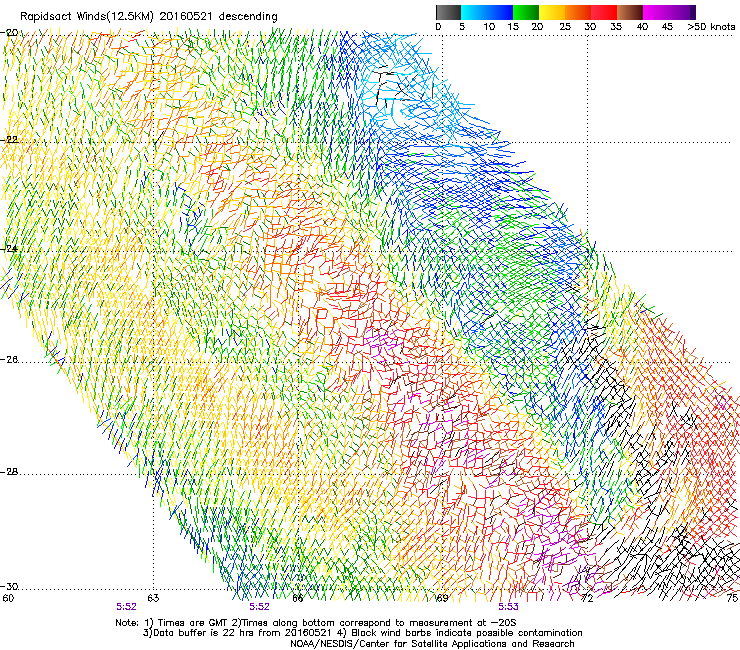Select the '75' longitude axis label
Screen dimensions: 740x650
point(732,598)
